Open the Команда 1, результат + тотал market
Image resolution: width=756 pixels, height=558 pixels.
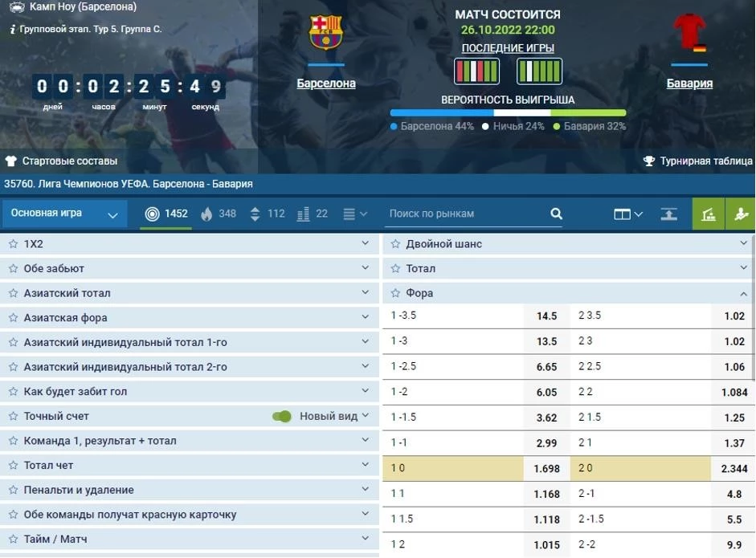coord(190,441)
